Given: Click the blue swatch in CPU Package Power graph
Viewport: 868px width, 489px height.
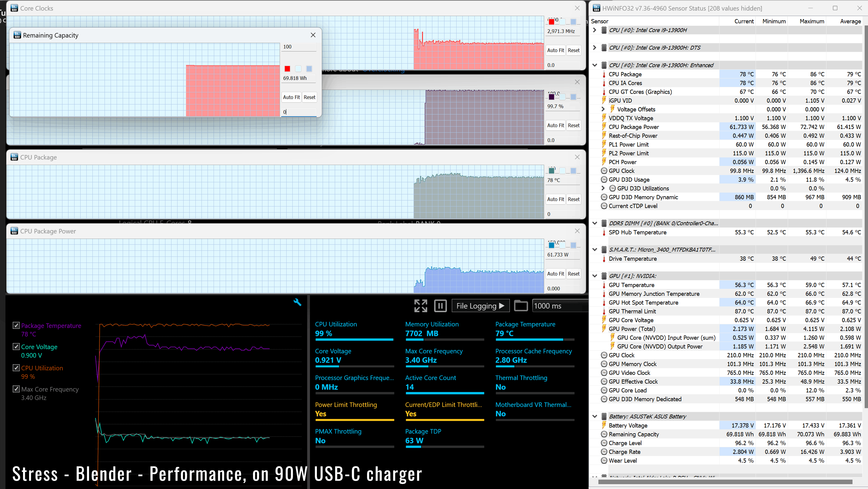Looking at the screenshot, I should point(551,245).
